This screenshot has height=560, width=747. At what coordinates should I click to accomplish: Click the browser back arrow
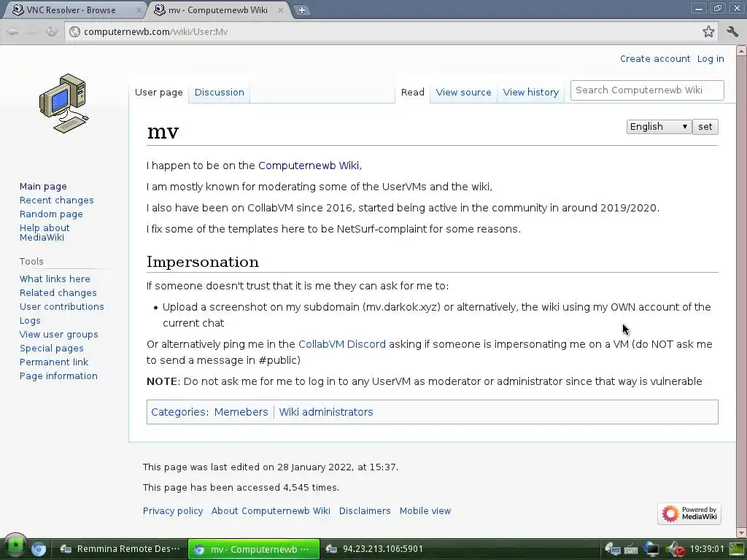click(13, 31)
